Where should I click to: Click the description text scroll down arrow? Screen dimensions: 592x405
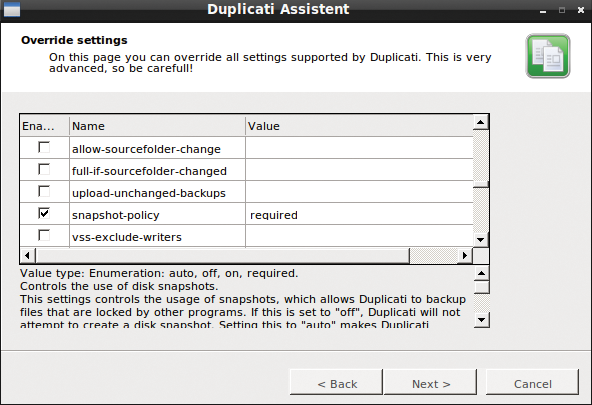(x=481, y=320)
